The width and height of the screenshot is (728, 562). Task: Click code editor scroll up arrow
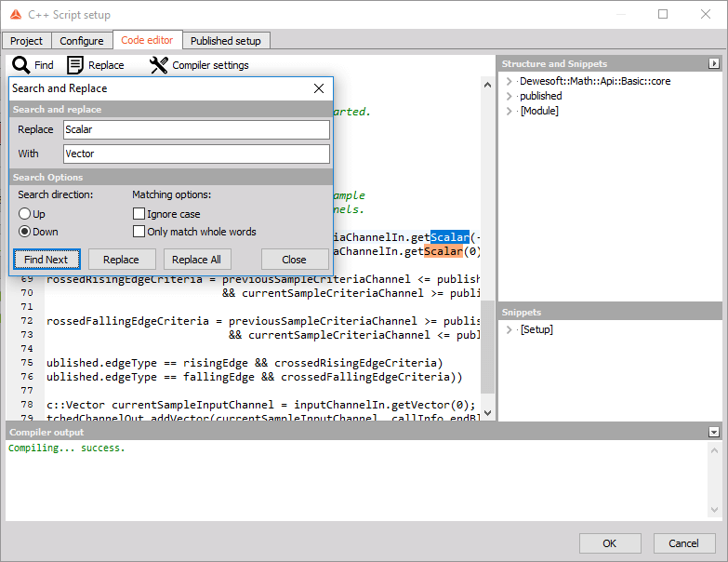pos(487,85)
